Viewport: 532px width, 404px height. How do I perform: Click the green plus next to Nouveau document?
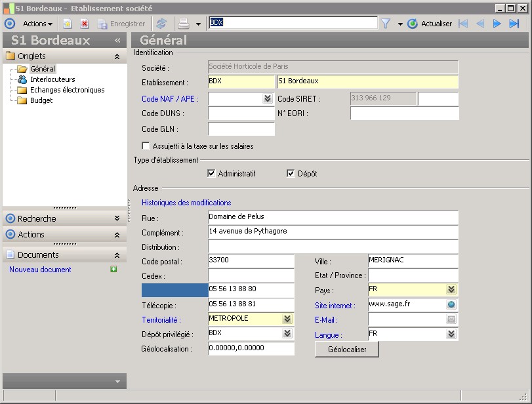coord(113,269)
